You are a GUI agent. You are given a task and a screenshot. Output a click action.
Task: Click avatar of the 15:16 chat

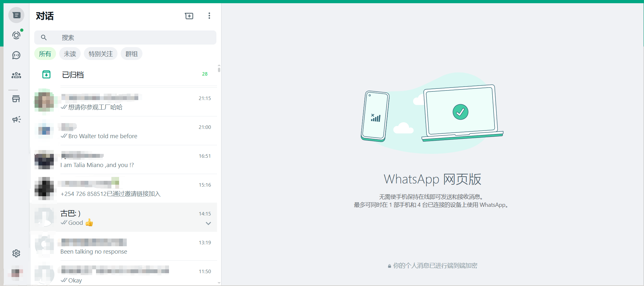click(44, 188)
